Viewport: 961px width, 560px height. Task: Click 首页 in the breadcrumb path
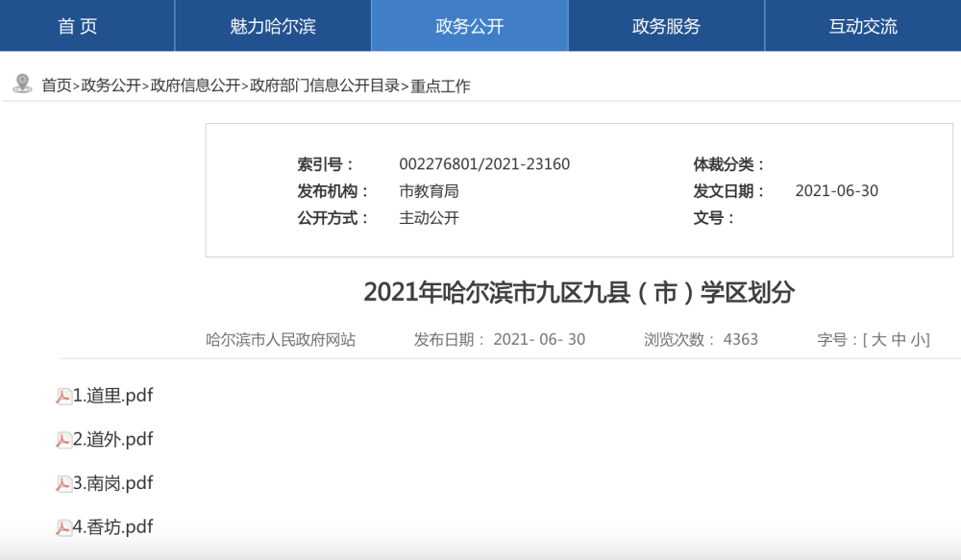click(57, 85)
